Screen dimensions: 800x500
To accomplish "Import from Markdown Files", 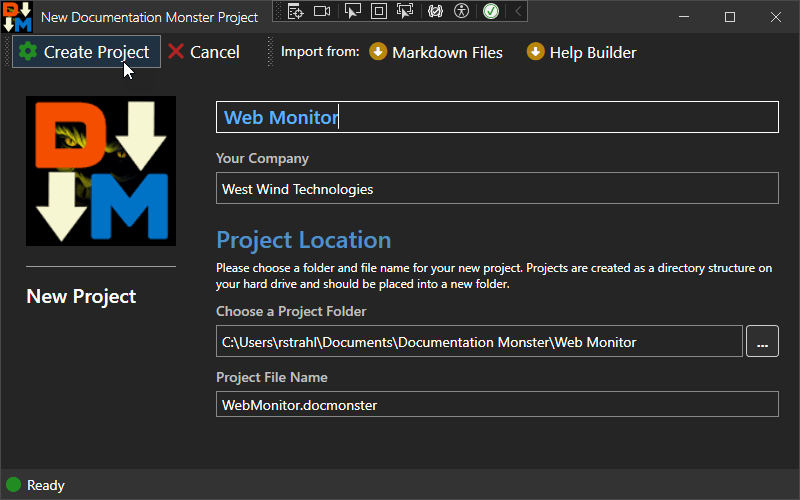I will click(436, 52).
